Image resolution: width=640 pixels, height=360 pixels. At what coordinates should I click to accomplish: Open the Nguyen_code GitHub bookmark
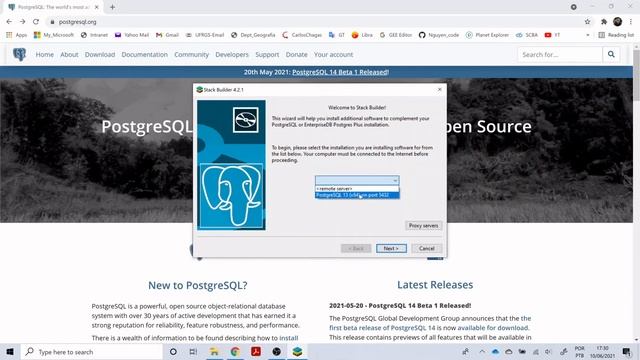click(x=439, y=35)
